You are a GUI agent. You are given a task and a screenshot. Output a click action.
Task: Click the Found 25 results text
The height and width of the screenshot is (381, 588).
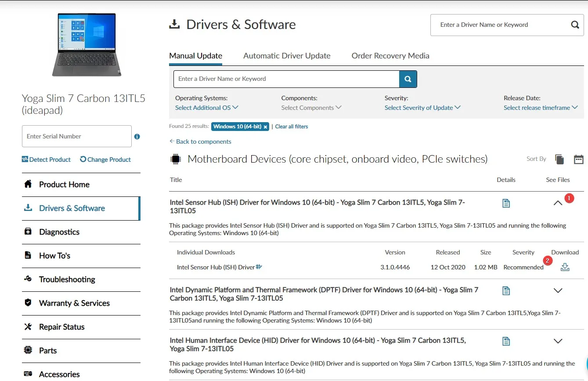tap(189, 126)
